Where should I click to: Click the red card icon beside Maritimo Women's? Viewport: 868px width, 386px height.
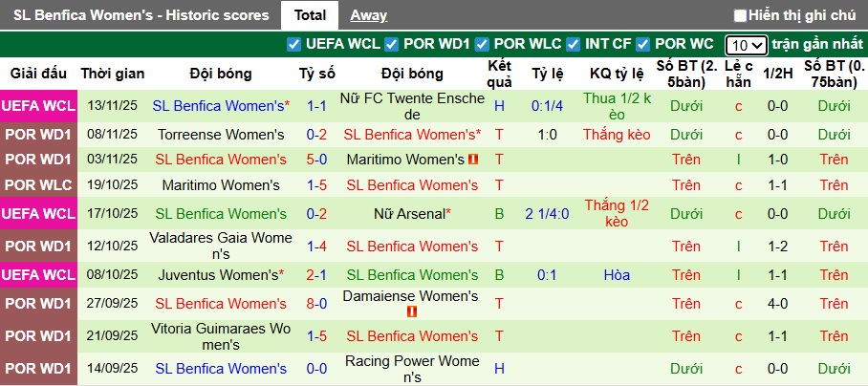tap(472, 160)
